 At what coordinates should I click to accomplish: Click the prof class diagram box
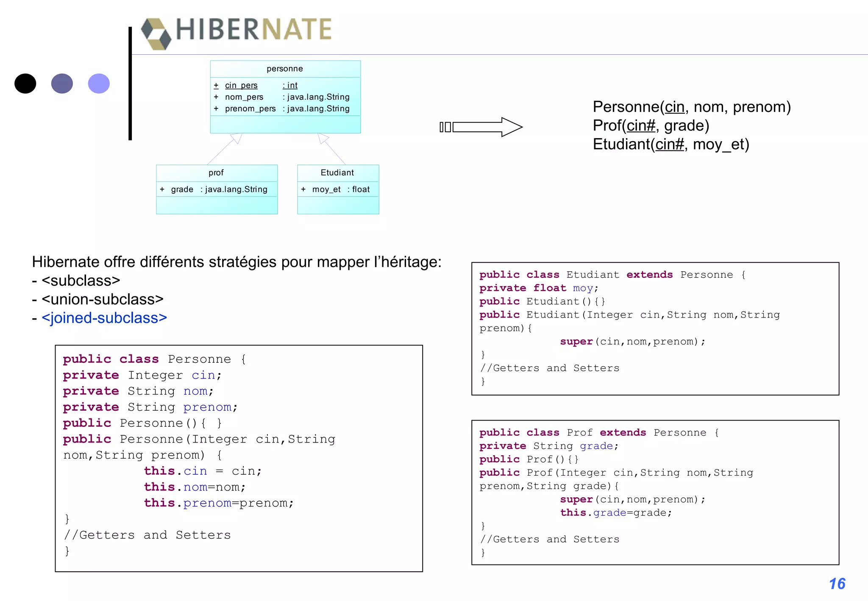click(x=217, y=189)
